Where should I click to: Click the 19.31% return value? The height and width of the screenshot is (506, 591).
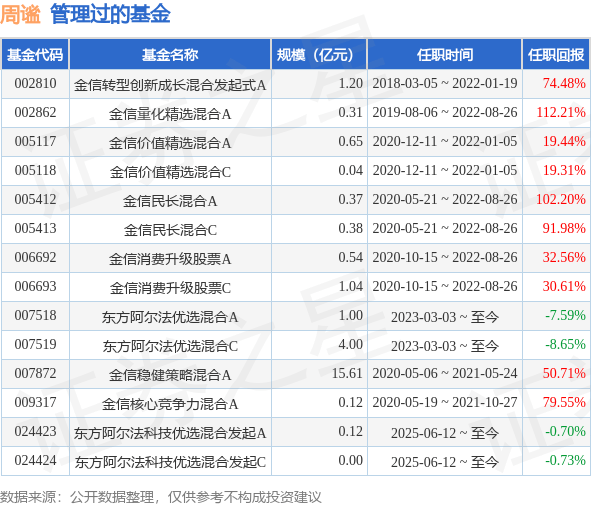(x=564, y=170)
